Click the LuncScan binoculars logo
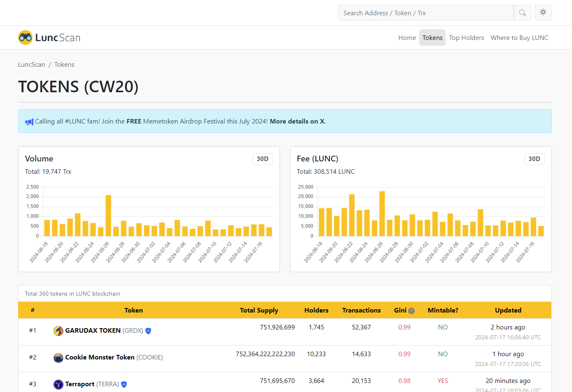Screen dimensions: 572x392 pos(26,37)
